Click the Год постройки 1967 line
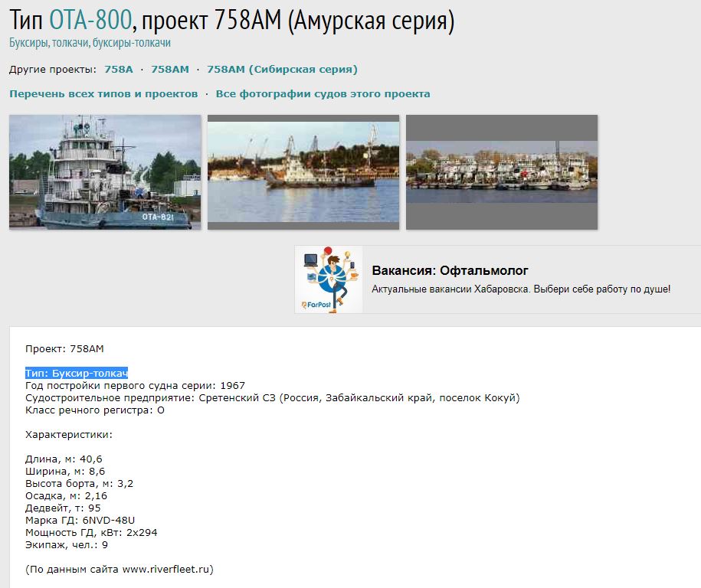Screen dimensions: 701x588 pos(135,385)
